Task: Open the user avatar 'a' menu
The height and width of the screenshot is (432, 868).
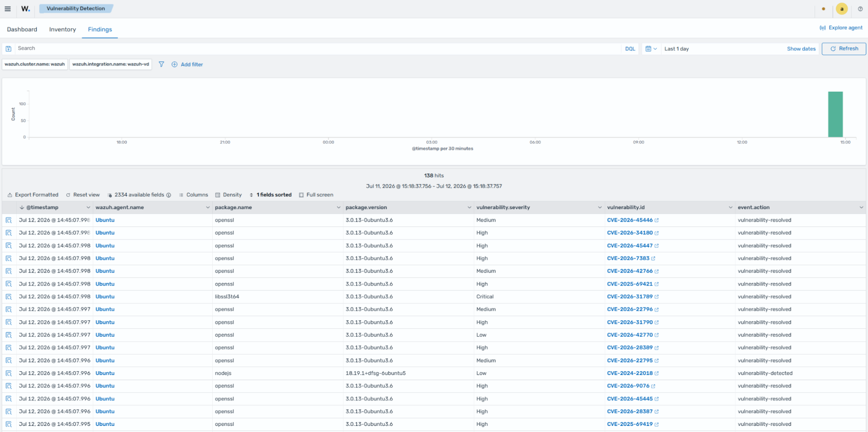Action: pyautogui.click(x=842, y=9)
